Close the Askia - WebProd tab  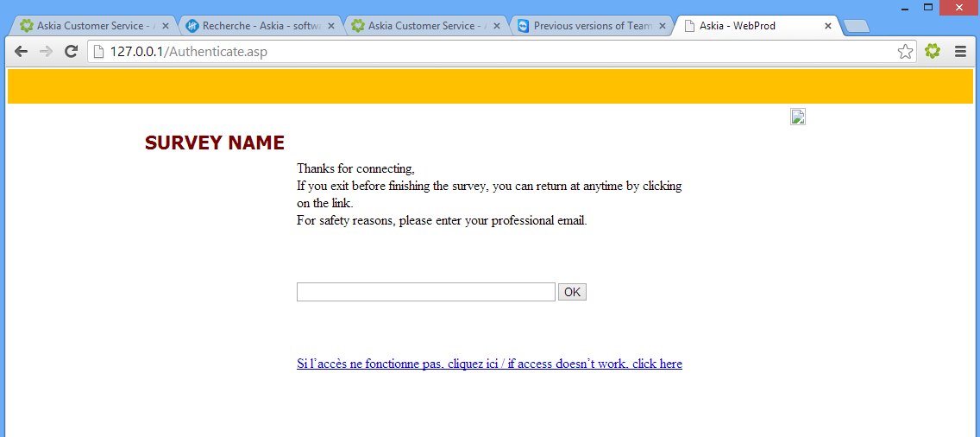tap(828, 26)
